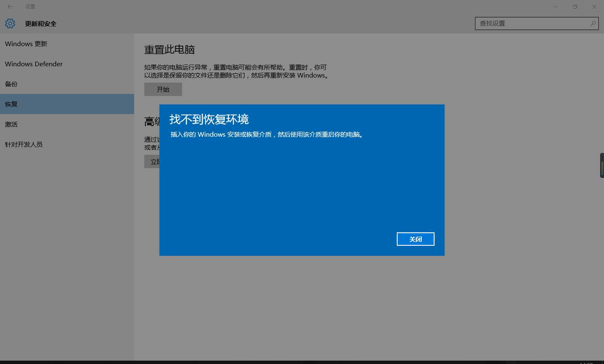Select 备份 in sidebar
The width and height of the screenshot is (604, 364).
tap(67, 84)
